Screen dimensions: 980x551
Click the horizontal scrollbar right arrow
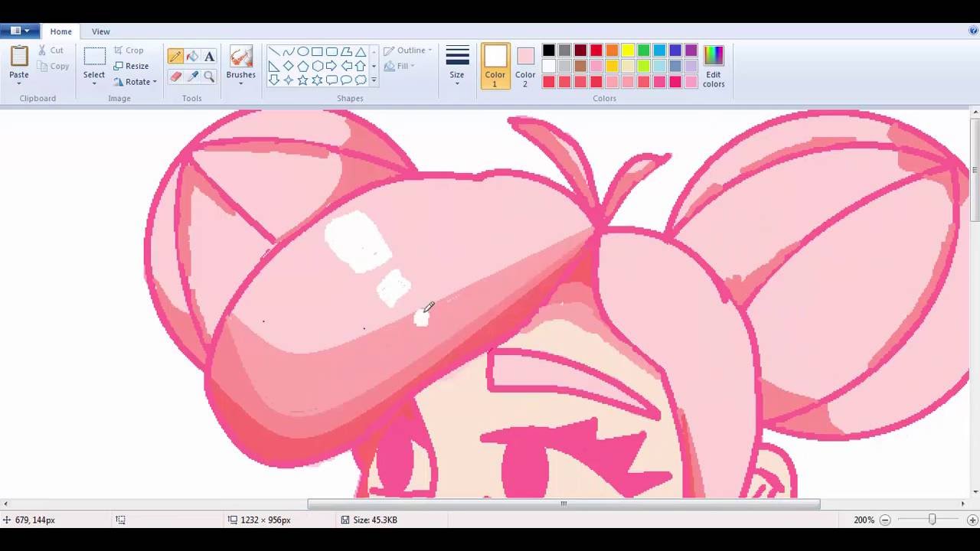point(963,504)
